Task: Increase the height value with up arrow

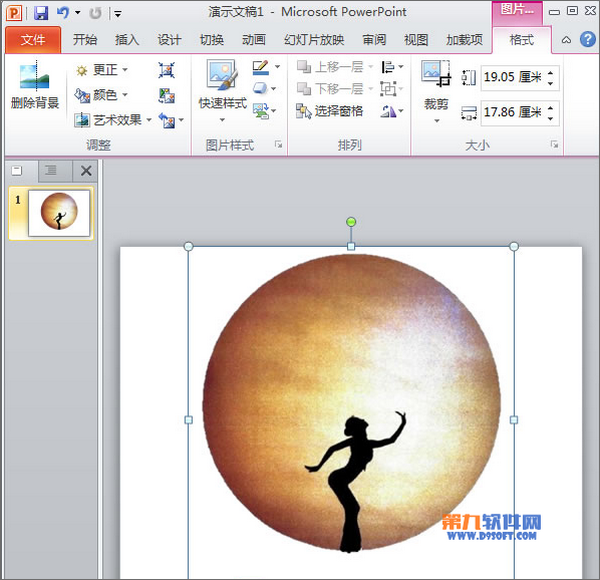Action: [x=550, y=73]
